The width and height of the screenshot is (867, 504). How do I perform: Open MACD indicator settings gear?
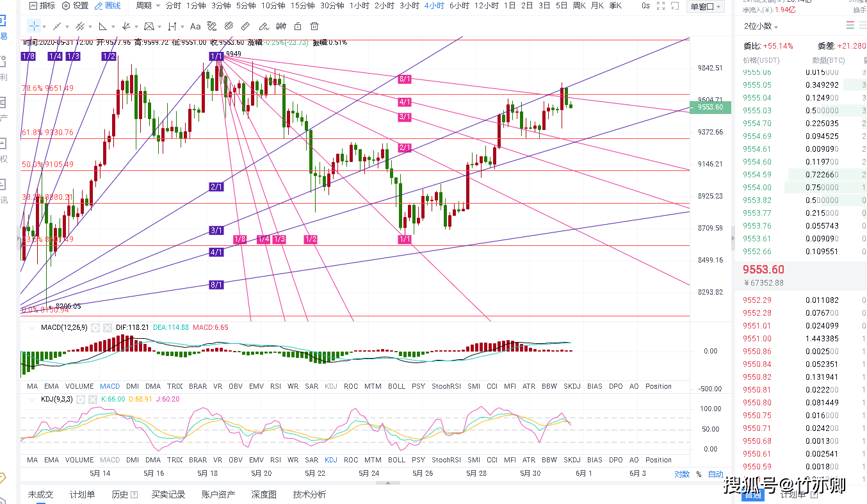(95, 327)
